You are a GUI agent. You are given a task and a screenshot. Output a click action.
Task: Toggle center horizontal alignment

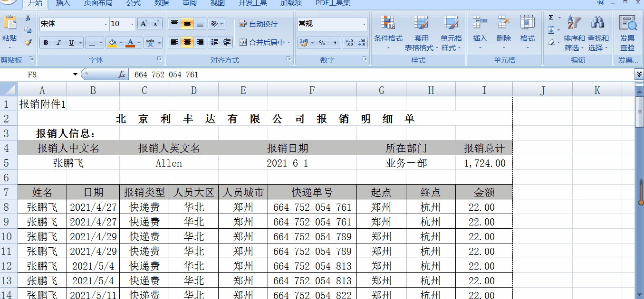coord(187,42)
